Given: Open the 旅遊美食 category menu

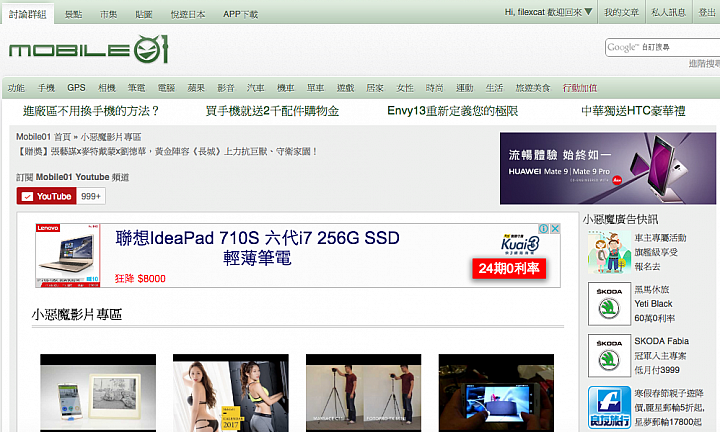Looking at the screenshot, I should click(x=533, y=88).
